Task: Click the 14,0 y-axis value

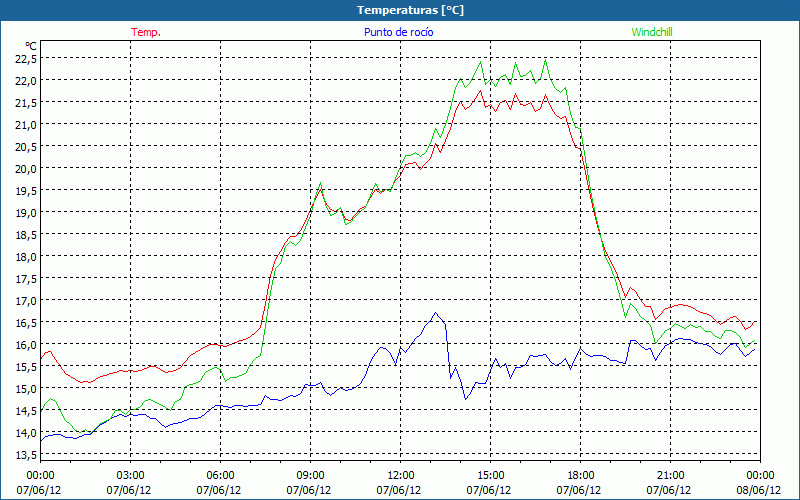Action: pos(26,432)
